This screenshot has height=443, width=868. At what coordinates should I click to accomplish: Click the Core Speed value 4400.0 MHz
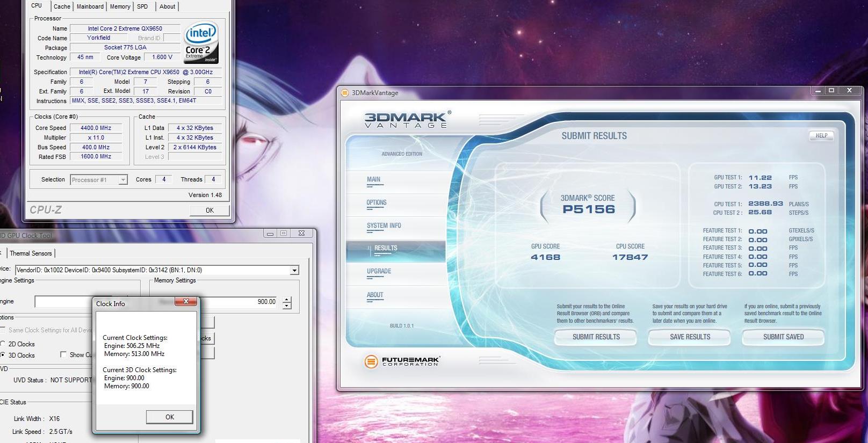(96, 128)
